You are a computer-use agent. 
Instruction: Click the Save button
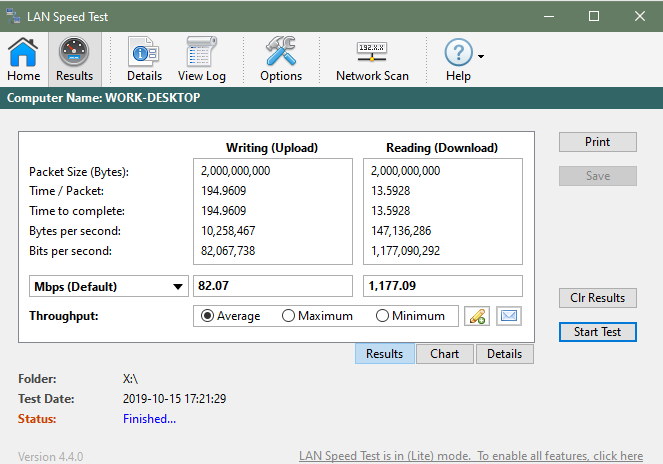(x=597, y=176)
